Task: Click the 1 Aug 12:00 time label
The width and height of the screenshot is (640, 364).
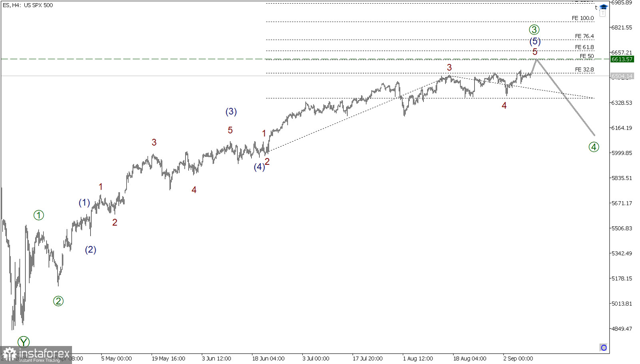Action: [418, 358]
